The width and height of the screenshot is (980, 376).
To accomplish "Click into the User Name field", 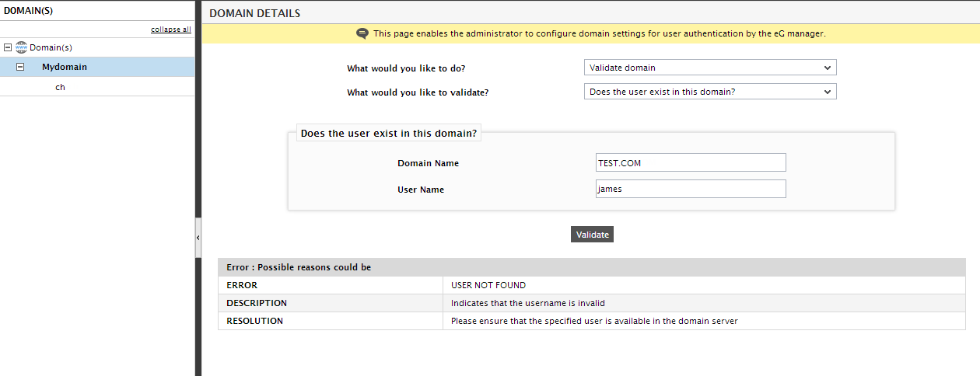I will coord(690,189).
